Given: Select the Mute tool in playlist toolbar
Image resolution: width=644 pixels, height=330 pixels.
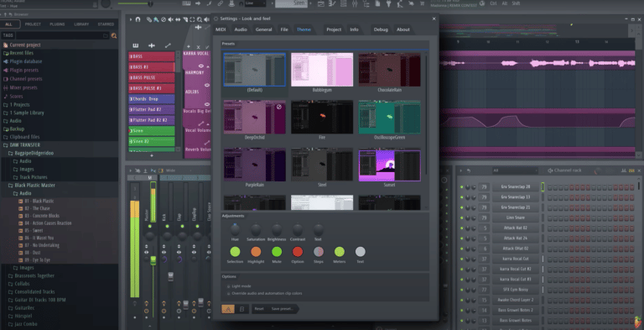Looking at the screenshot, I should point(170,19).
